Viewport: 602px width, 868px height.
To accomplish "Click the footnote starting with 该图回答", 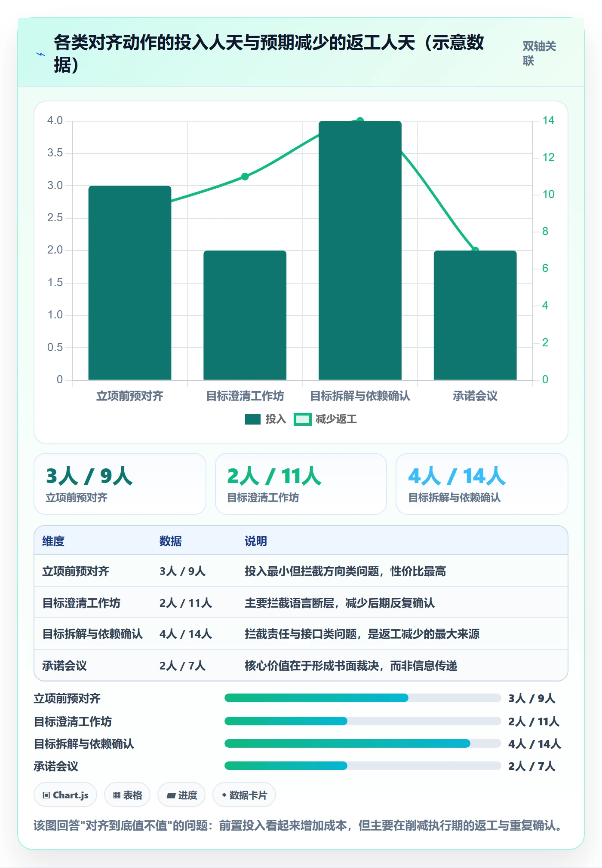I will (299, 825).
